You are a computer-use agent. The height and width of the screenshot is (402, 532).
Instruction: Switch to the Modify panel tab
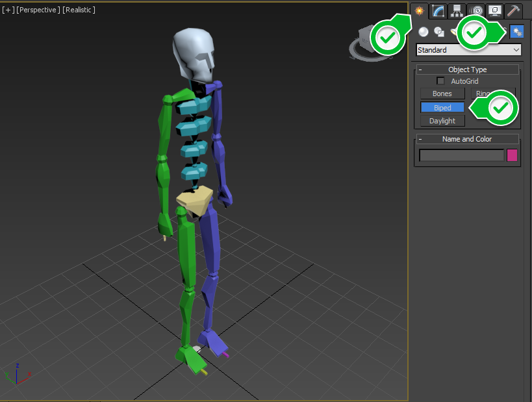click(x=438, y=11)
